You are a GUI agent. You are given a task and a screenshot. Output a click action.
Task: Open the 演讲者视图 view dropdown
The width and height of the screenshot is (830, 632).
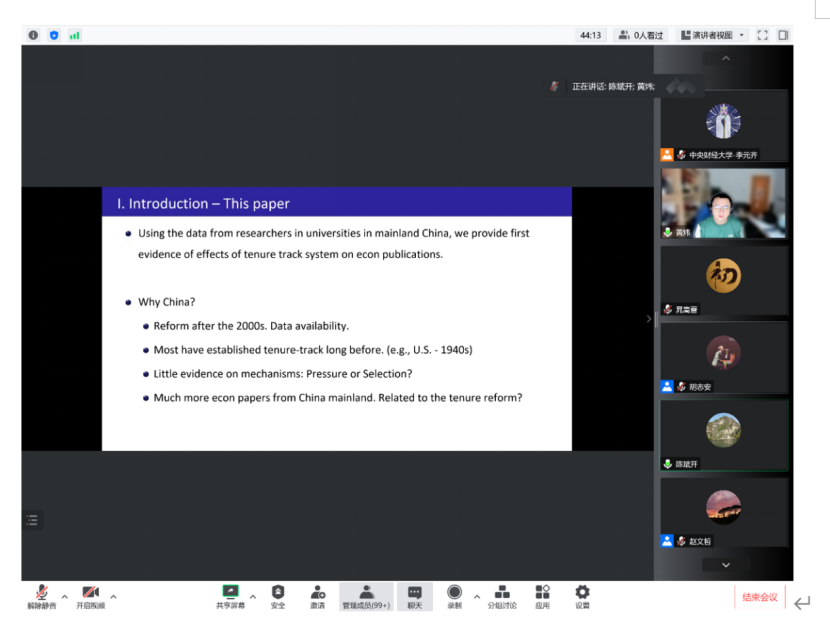713,35
